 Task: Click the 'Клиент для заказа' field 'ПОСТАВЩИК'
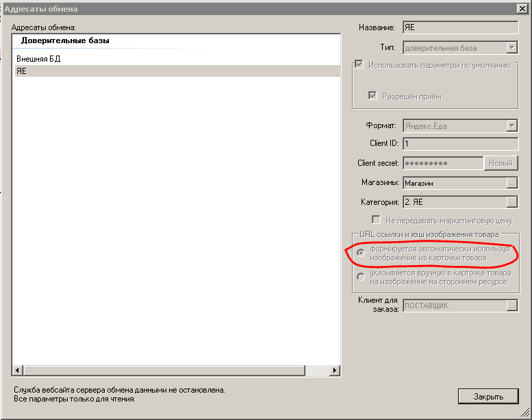tap(455, 306)
